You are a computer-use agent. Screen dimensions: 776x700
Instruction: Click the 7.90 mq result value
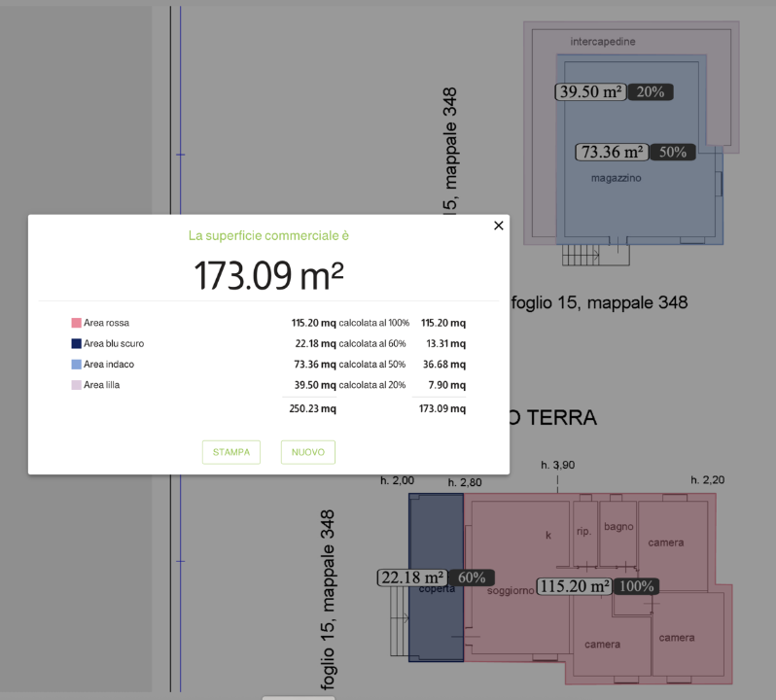click(x=447, y=385)
